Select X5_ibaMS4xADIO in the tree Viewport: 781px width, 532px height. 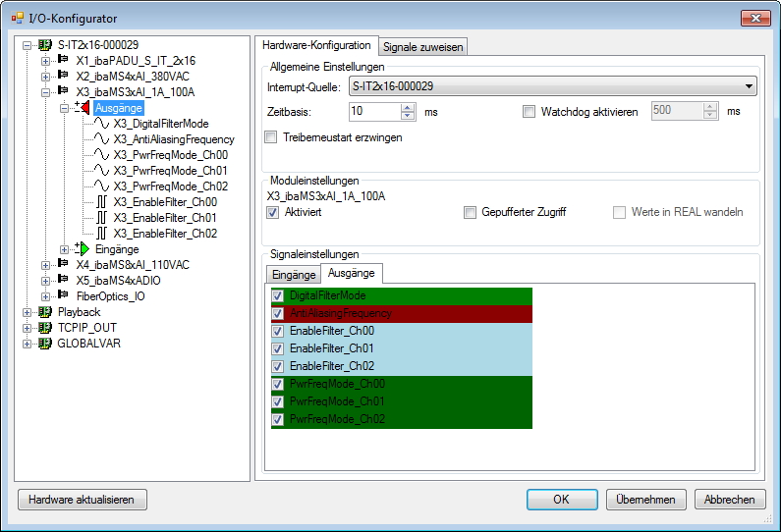click(x=118, y=281)
